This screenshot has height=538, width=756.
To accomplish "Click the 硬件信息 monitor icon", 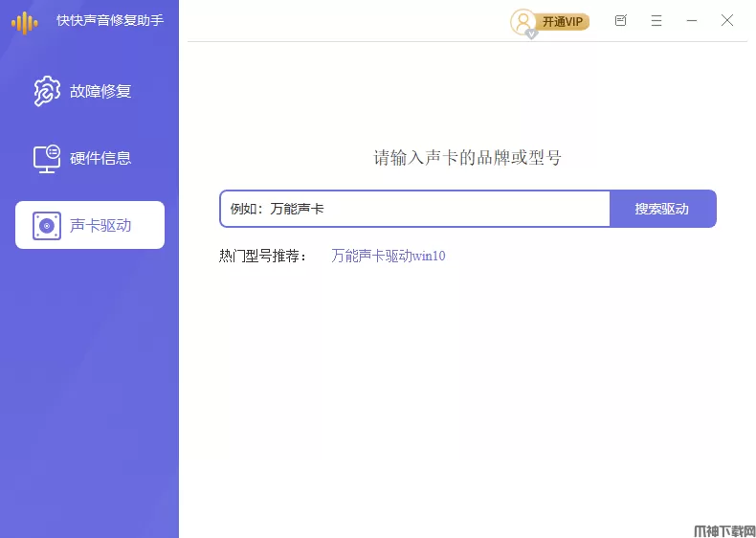I will tap(47, 158).
